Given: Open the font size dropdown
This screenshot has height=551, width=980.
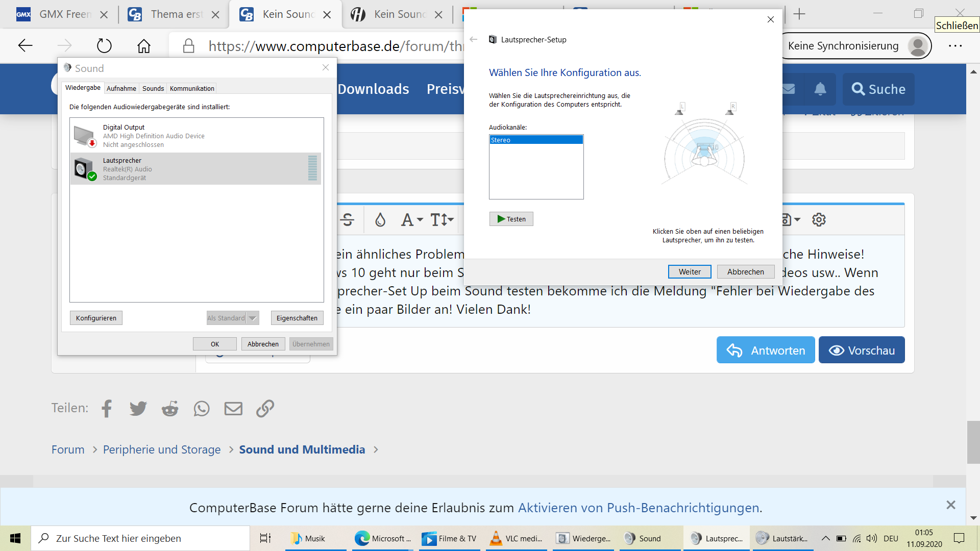Looking at the screenshot, I should [x=442, y=220].
